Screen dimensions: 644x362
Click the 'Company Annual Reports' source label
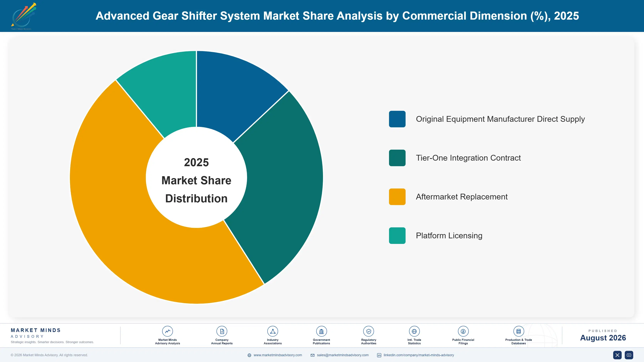tap(222, 342)
